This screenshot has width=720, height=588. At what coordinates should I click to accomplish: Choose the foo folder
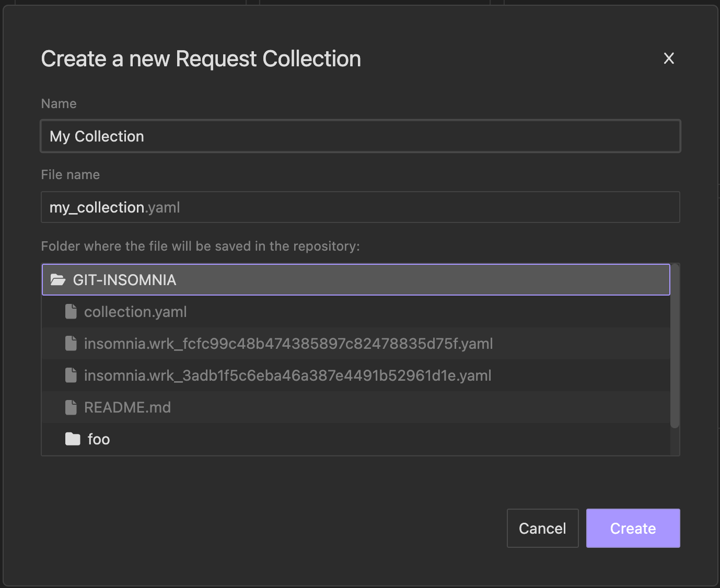click(x=356, y=439)
